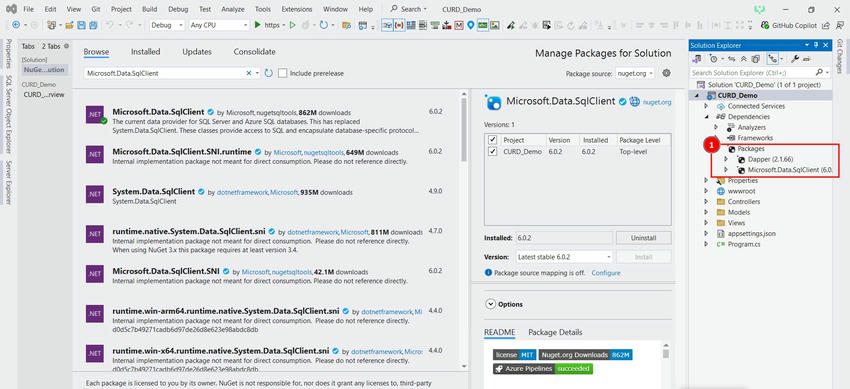Click the Configure package source mapping link
The width and height of the screenshot is (850, 389).
[606, 273]
